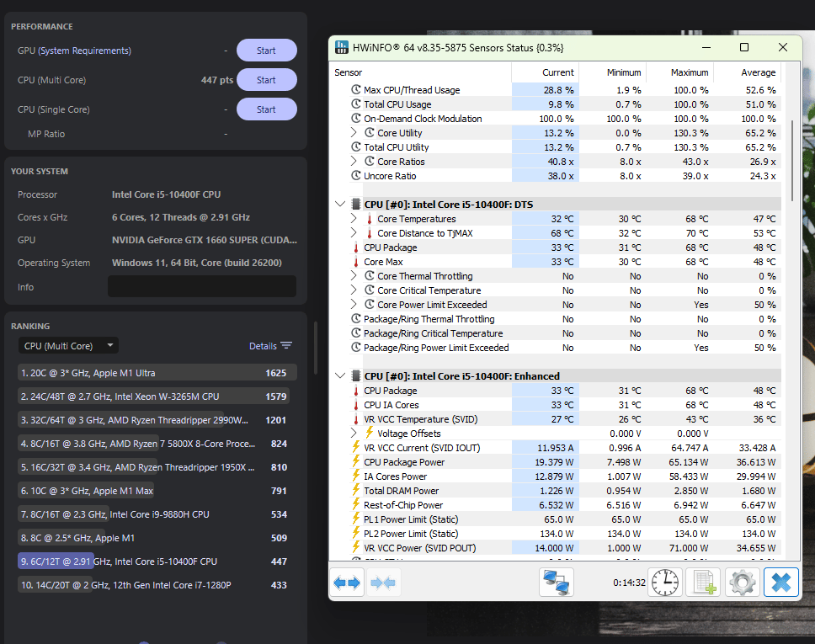
Task: Select the Ryzen Threadripper 2990W ranking entry
Action: pyautogui.click(x=157, y=420)
